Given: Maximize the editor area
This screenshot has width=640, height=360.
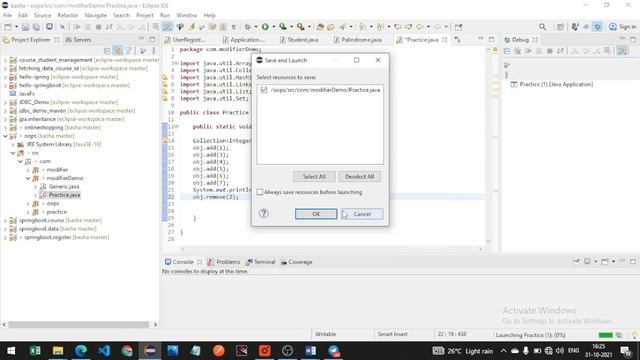Looking at the screenshot, I should (491, 39).
